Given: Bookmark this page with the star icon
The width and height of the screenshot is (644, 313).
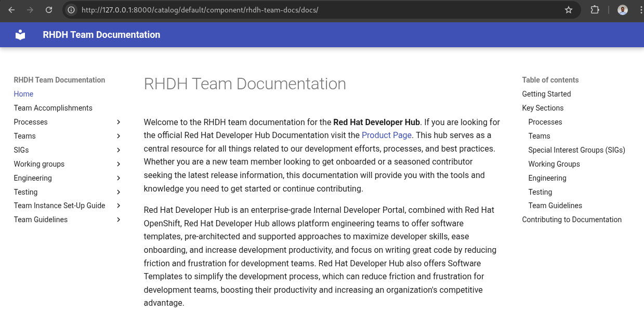Looking at the screenshot, I should [x=569, y=10].
